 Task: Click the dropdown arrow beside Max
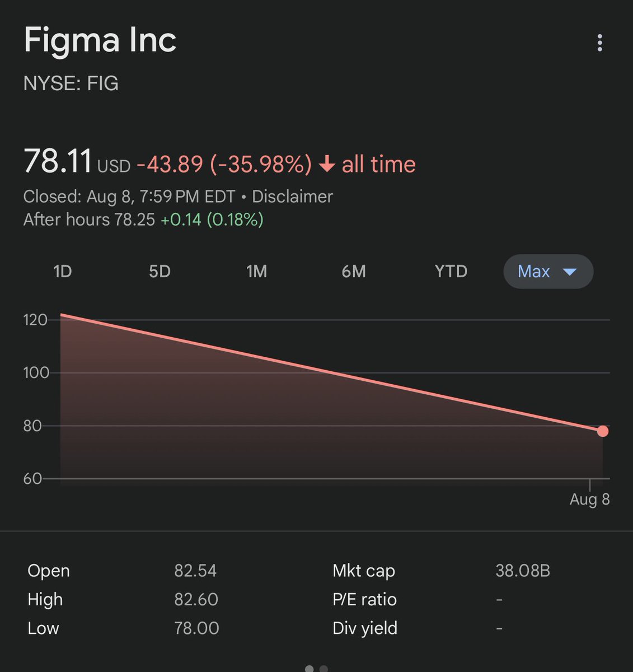click(569, 272)
